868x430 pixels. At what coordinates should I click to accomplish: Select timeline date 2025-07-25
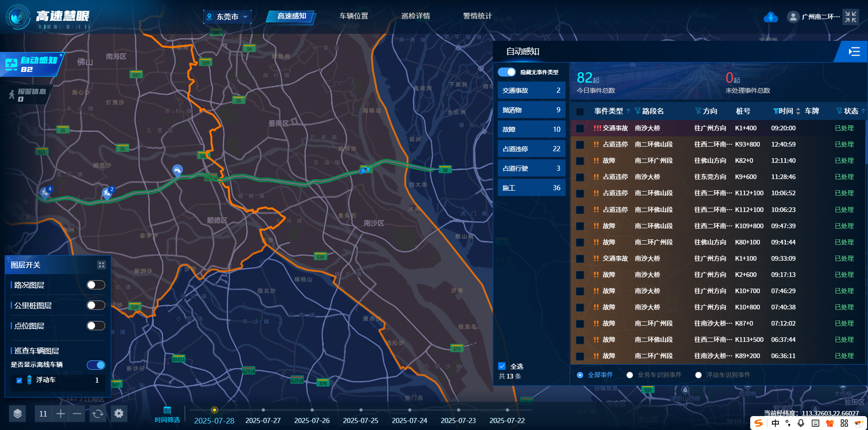[x=360, y=421]
